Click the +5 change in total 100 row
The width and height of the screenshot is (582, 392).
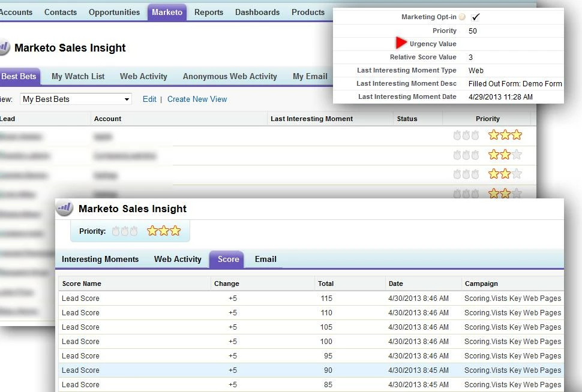pos(233,342)
